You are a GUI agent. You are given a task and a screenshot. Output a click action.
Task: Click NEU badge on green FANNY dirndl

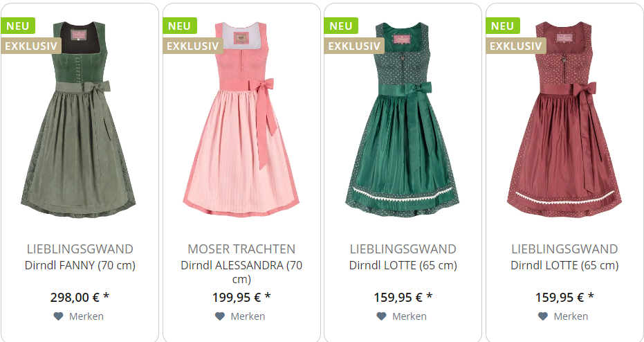coord(18,26)
